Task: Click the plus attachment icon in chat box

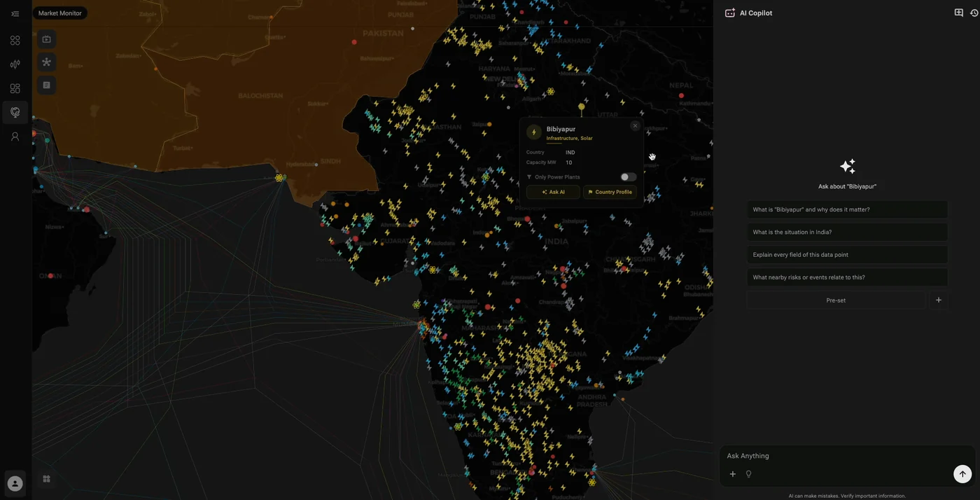Action: coord(733,474)
